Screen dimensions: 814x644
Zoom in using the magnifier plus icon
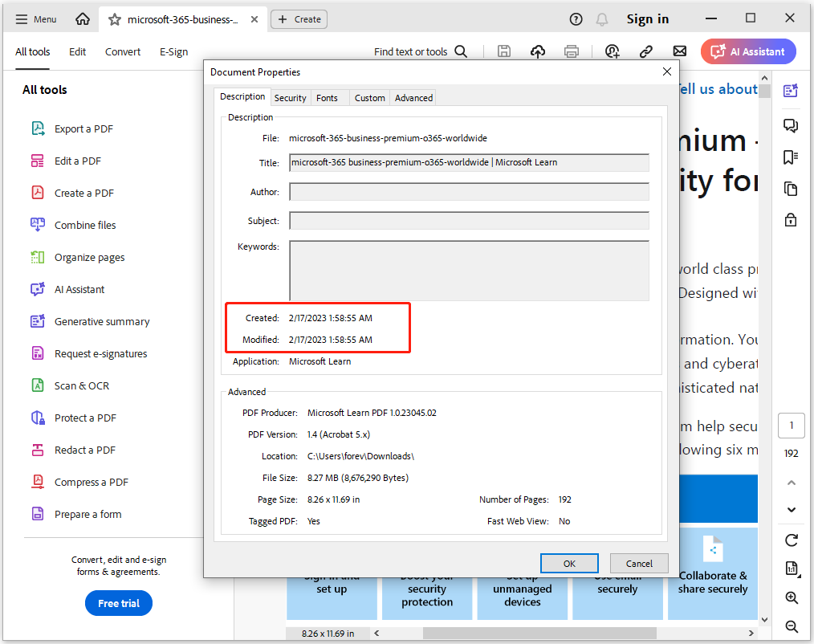pos(792,598)
